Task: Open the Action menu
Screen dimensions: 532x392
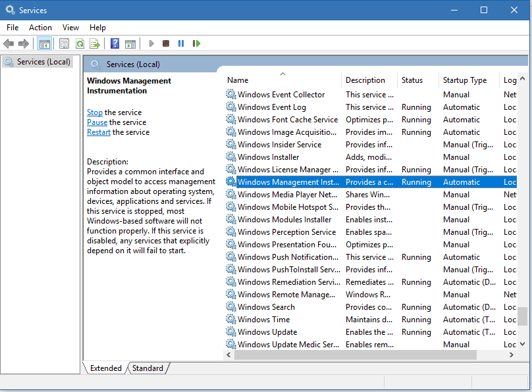Action: [40, 28]
